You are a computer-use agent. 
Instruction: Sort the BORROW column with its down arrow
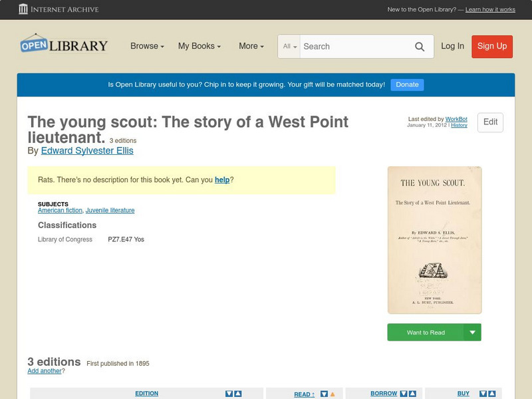tap(403, 392)
